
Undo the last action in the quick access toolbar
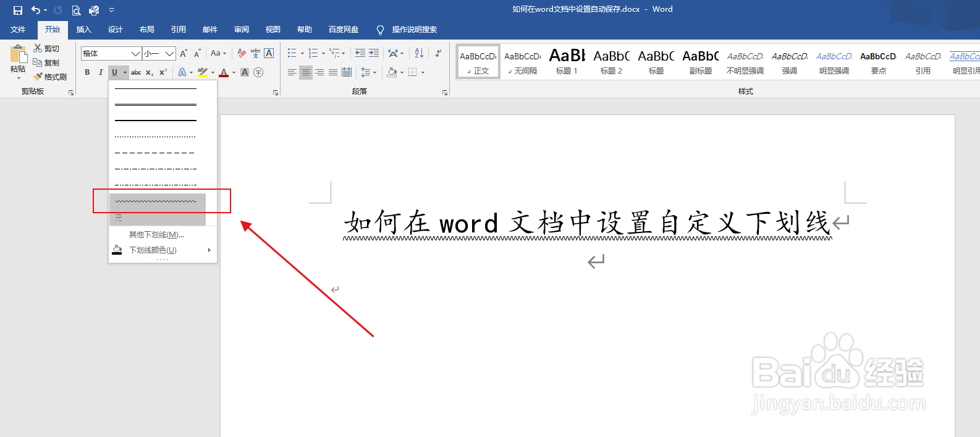pos(36,10)
